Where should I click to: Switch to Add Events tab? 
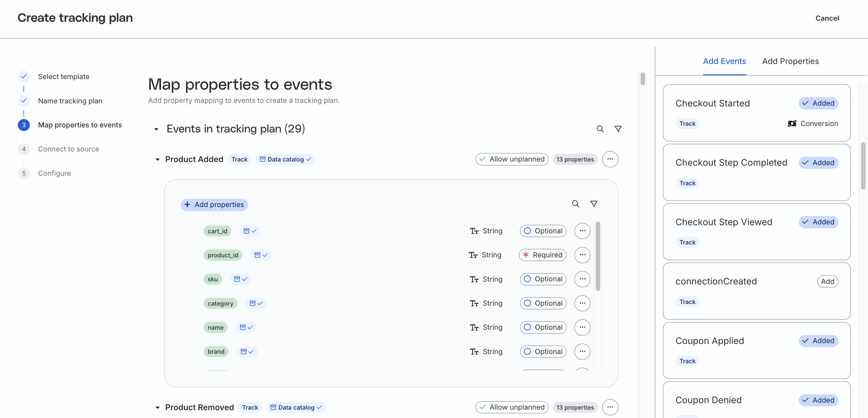[724, 61]
